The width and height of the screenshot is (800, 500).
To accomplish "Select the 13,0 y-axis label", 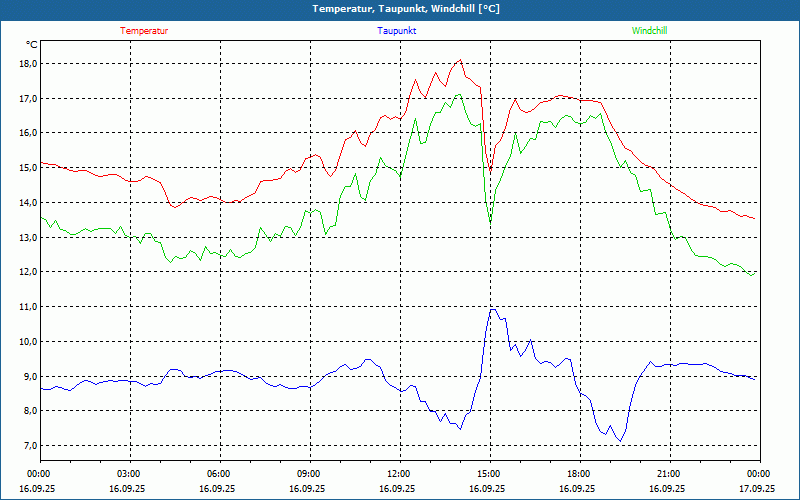I will coord(28,238).
